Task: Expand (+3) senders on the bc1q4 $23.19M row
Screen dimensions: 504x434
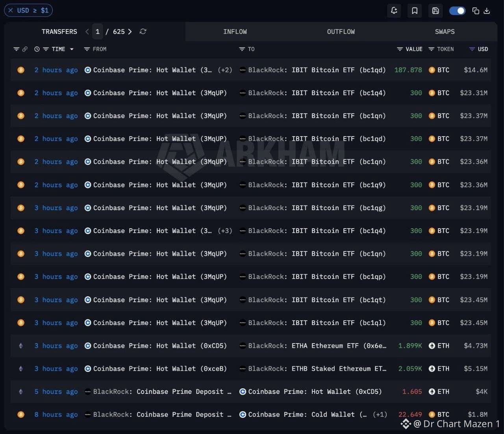Action: [225, 231]
